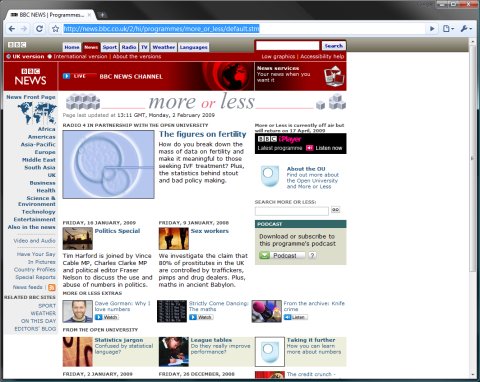Open the TV navigation tab

tap(144, 47)
